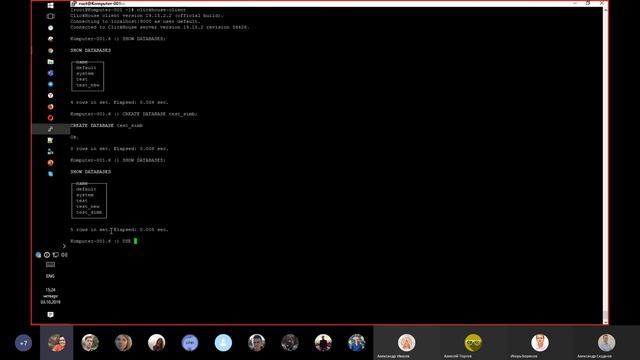
Task: Click the '4 rows in set' result line
Action: coord(119,102)
